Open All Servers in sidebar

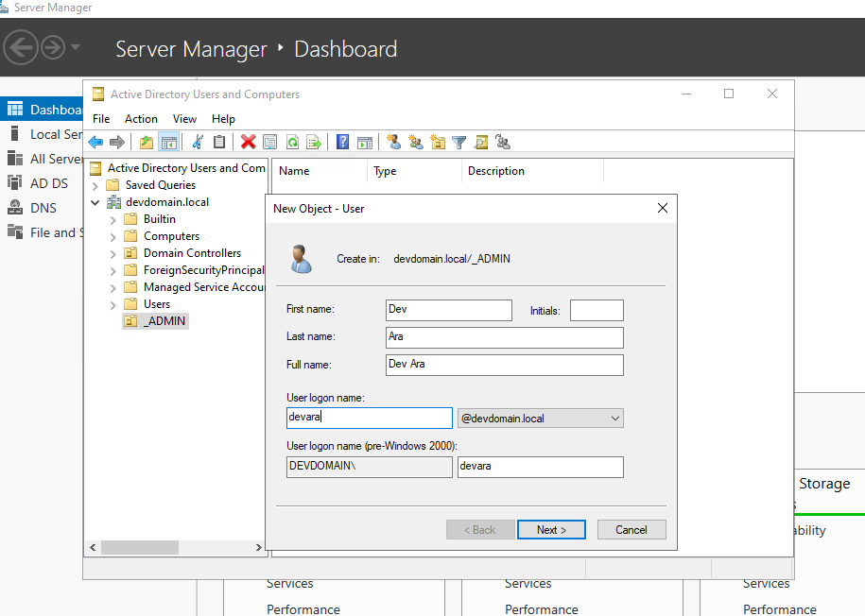click(42, 159)
